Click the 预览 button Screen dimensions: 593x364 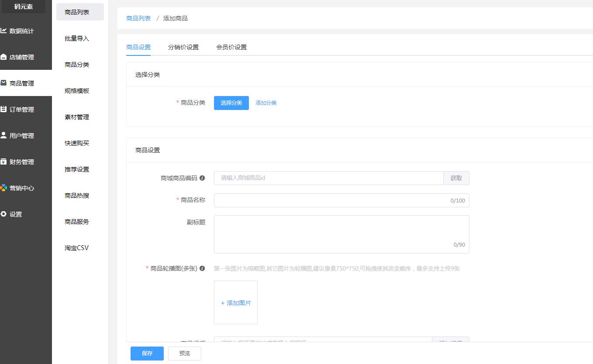pyautogui.click(x=185, y=354)
